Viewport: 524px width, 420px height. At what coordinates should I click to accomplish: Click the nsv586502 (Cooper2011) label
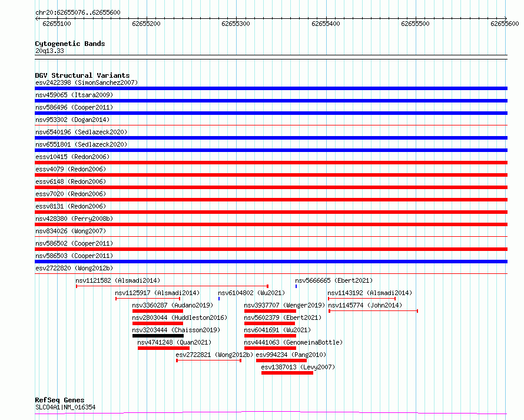pos(74,243)
